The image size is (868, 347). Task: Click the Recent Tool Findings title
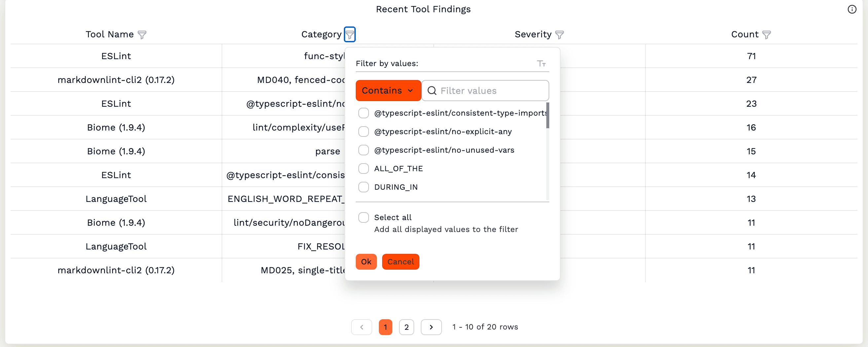[x=423, y=10]
